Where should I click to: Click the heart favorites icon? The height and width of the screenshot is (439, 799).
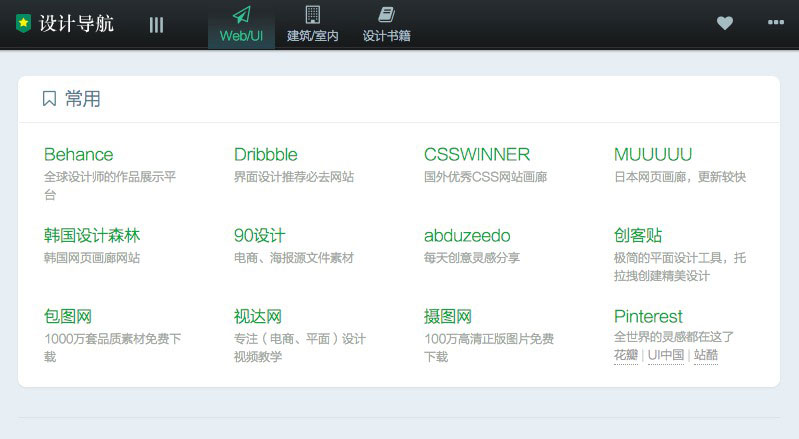[725, 23]
